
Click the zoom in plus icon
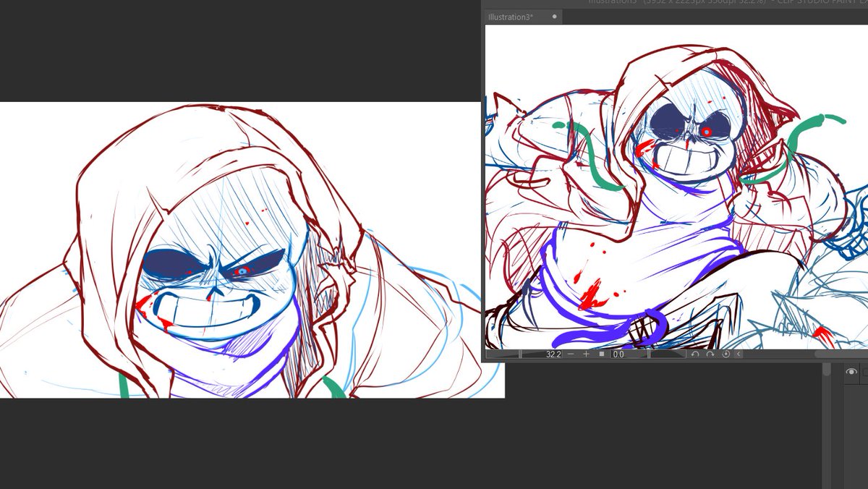coord(586,354)
